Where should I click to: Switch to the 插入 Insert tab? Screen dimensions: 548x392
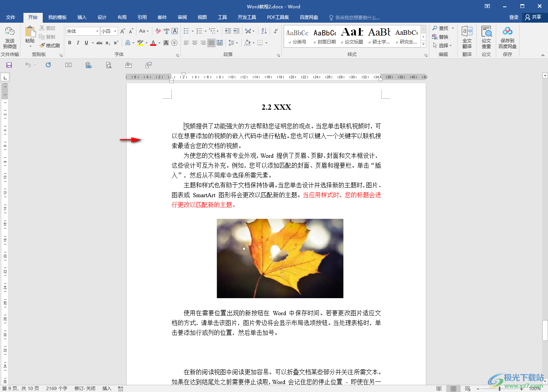[x=82, y=17]
